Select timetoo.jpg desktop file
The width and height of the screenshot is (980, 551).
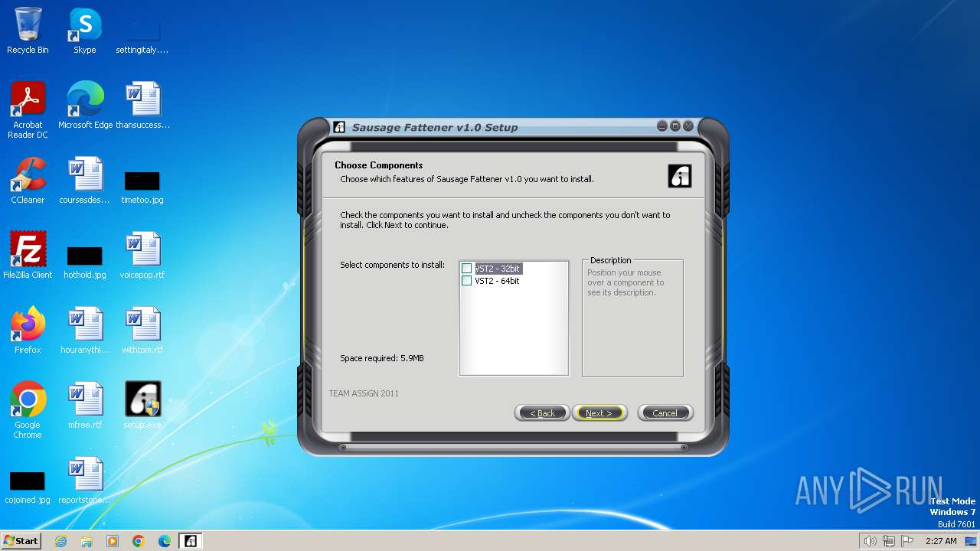(x=142, y=187)
